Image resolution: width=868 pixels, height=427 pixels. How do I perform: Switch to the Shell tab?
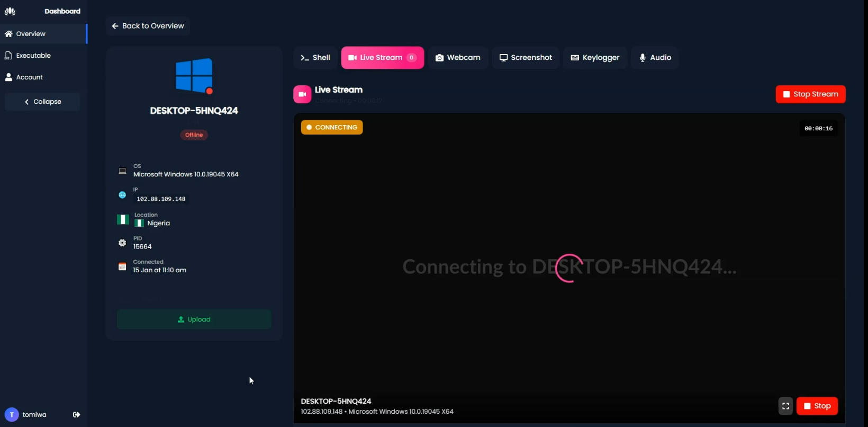pos(315,58)
